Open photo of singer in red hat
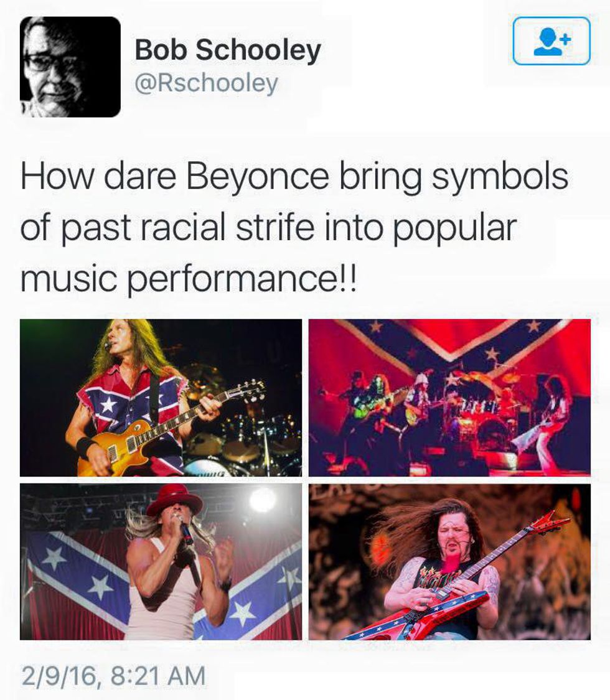Image resolution: width=610 pixels, height=700 pixels. pos(161,562)
